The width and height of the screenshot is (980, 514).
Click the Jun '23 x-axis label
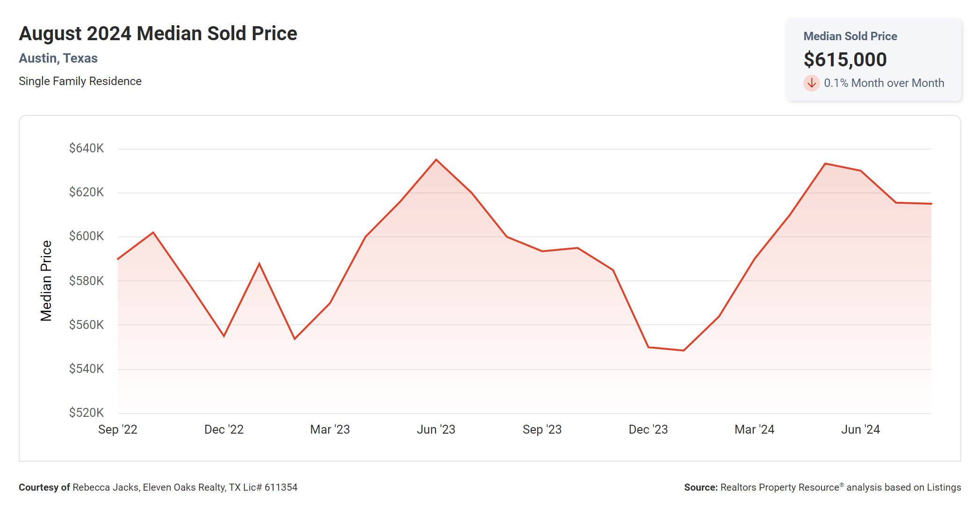click(x=436, y=429)
